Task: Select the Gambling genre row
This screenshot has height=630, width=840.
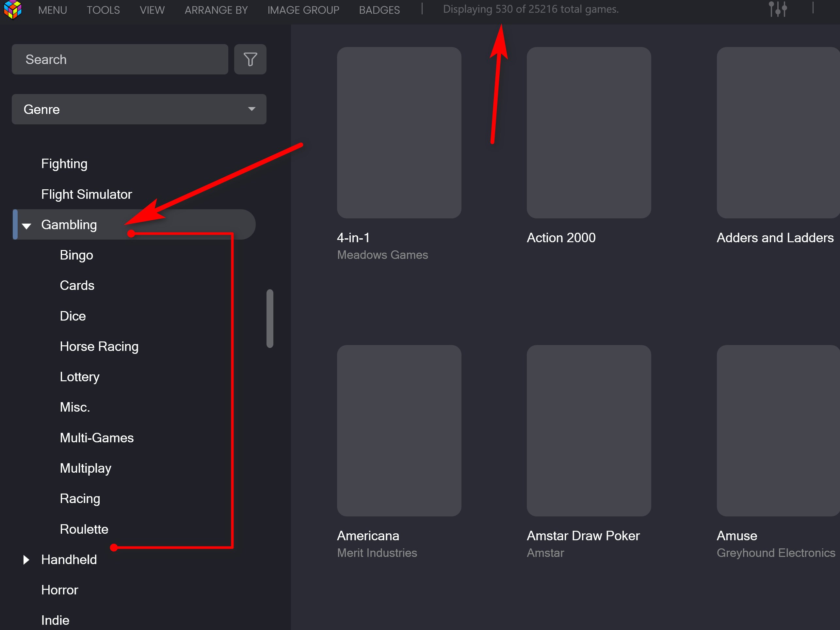Action: tap(134, 225)
